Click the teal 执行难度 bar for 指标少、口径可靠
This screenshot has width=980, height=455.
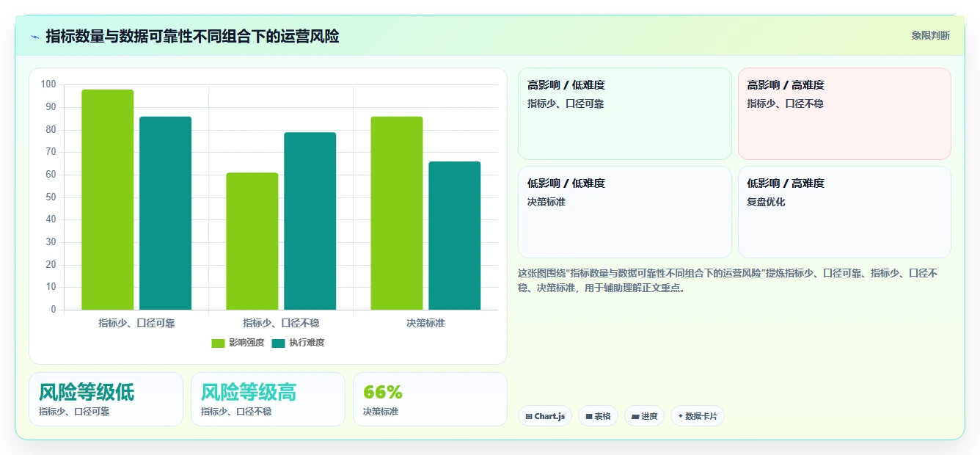click(166, 213)
